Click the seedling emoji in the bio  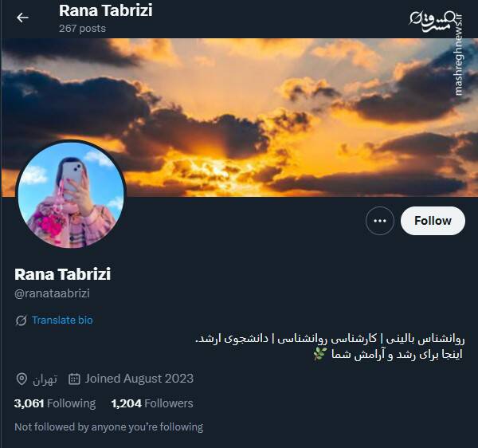click(319, 354)
